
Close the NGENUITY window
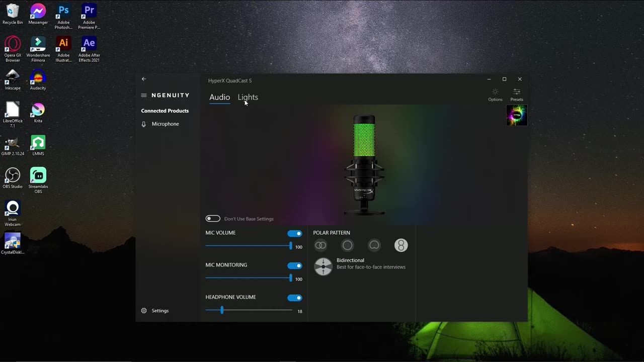pos(520,79)
